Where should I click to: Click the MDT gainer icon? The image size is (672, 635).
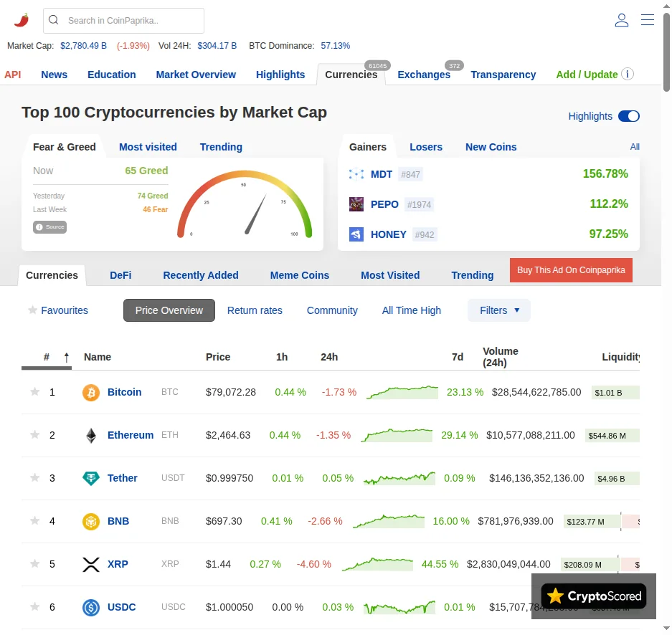click(356, 174)
